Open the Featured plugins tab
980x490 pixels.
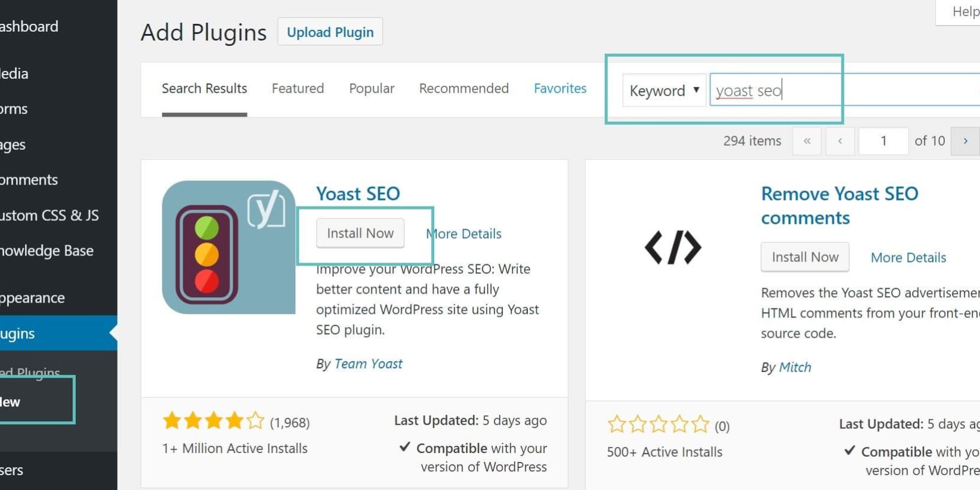298,88
